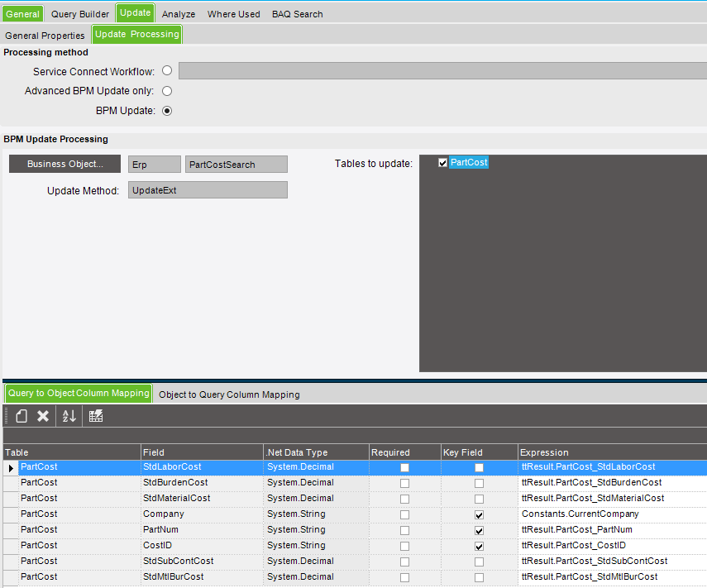Select Service Connect Workflow radio button
Viewport: 707px width, 588px height.
[x=167, y=71]
